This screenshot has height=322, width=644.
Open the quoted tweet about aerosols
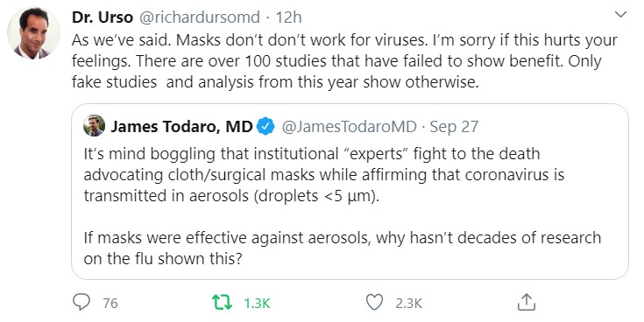pyautogui.click(x=350, y=192)
